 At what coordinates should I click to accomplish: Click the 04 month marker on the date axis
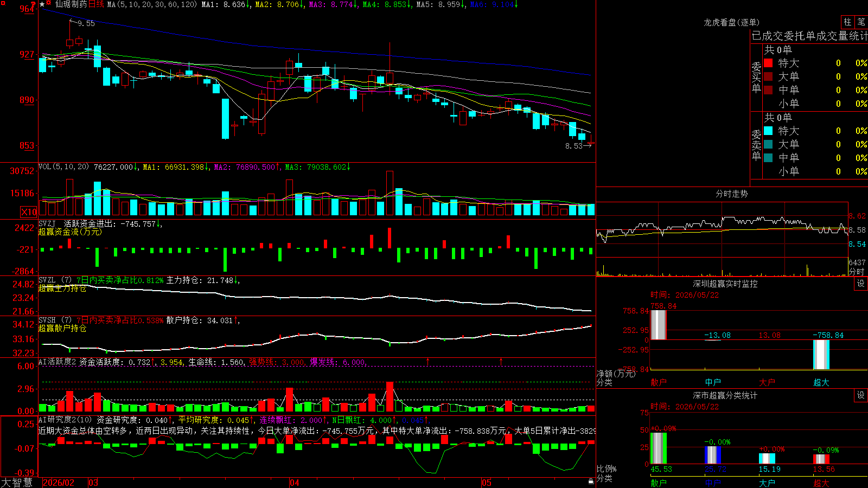(x=294, y=483)
